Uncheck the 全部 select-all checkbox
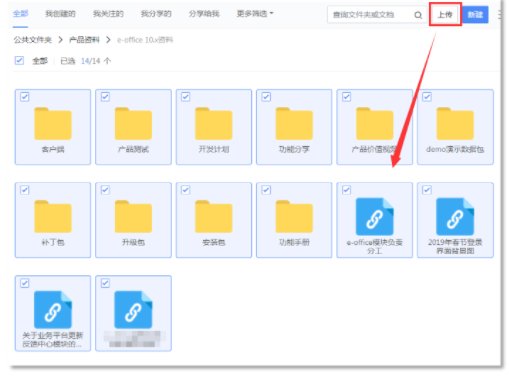 pyautogui.click(x=19, y=61)
